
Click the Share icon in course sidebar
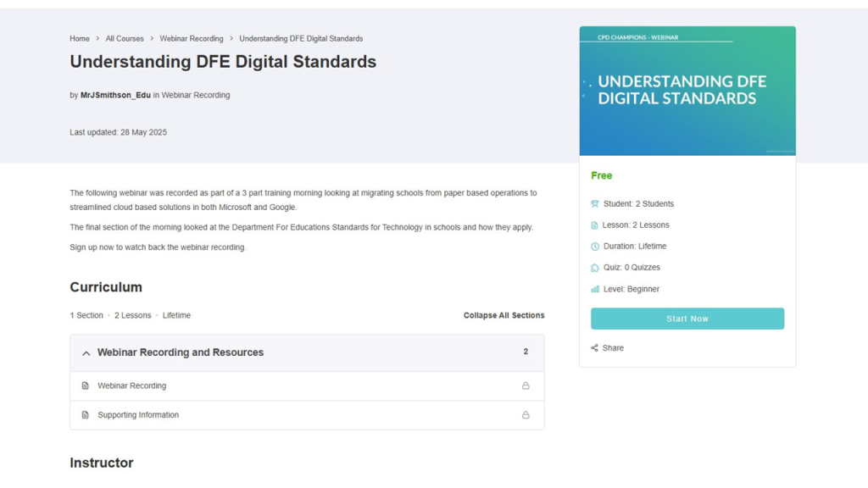pos(595,348)
